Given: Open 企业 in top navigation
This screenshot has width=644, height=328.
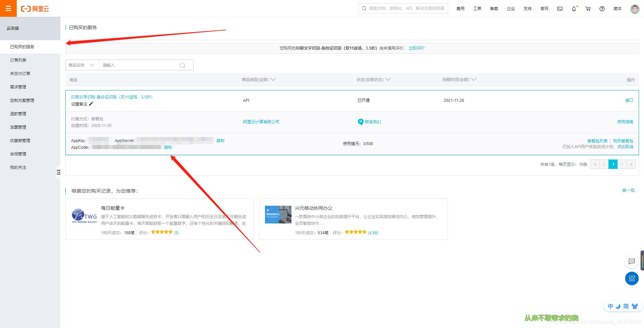Looking at the screenshot, I should pyautogui.click(x=511, y=9).
